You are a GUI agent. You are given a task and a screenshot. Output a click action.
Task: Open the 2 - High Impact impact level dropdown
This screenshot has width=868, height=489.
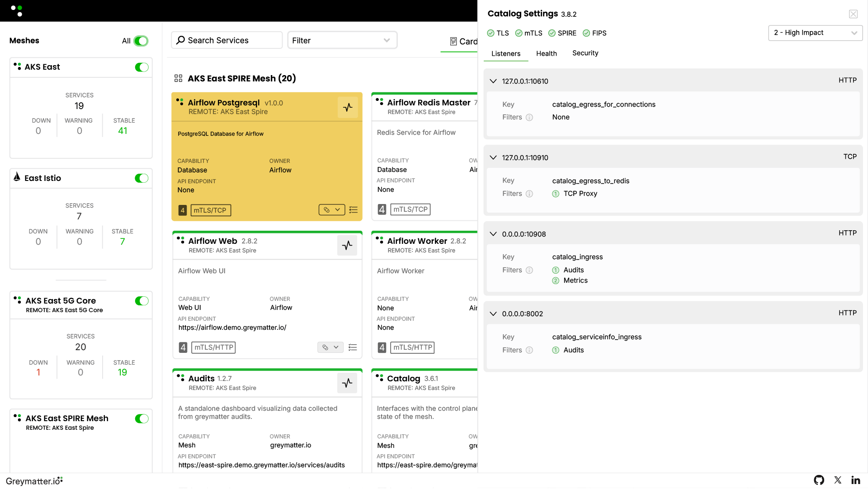tap(815, 33)
